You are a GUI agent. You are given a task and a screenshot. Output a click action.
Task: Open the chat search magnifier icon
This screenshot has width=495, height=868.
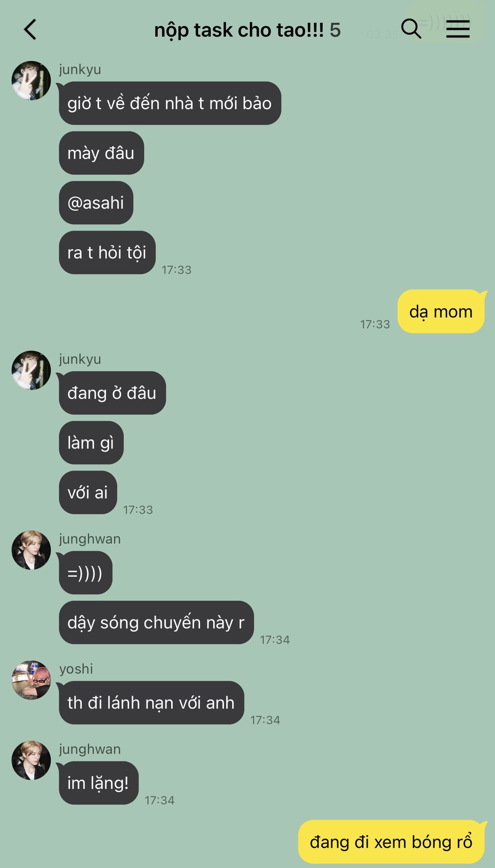coord(411,29)
